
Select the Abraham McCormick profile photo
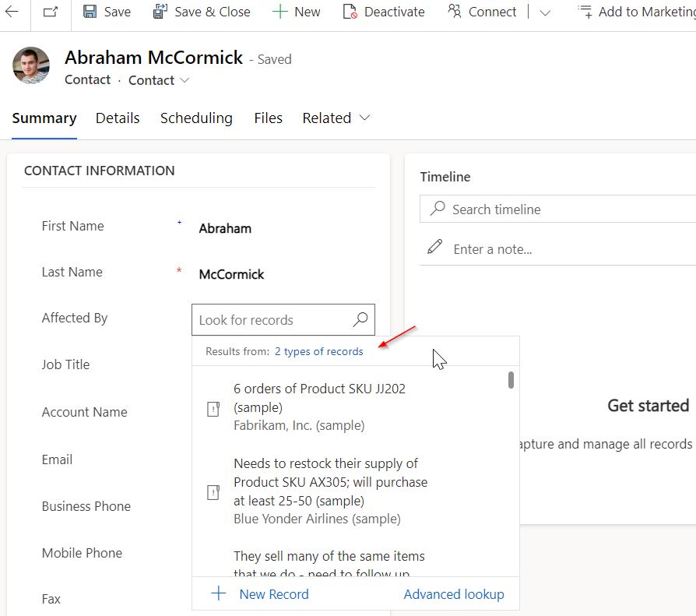[x=30, y=65]
